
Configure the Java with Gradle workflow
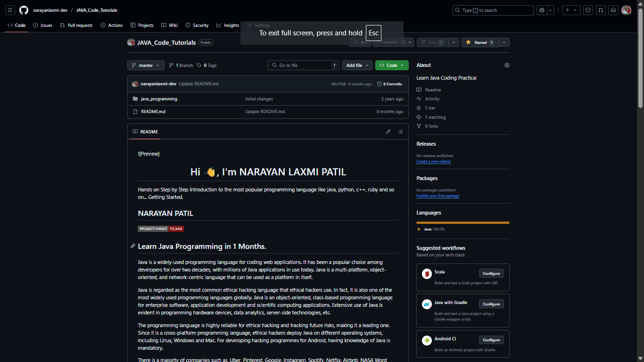point(491,304)
